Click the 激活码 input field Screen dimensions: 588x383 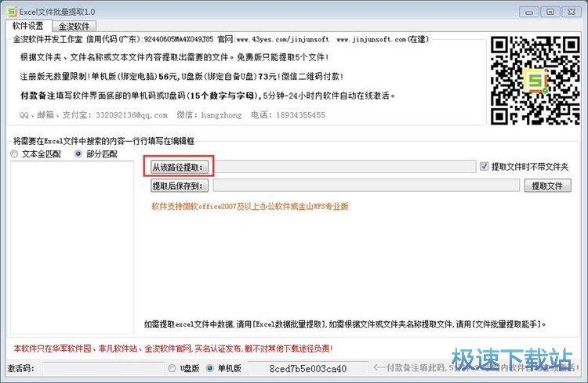pos(103,368)
